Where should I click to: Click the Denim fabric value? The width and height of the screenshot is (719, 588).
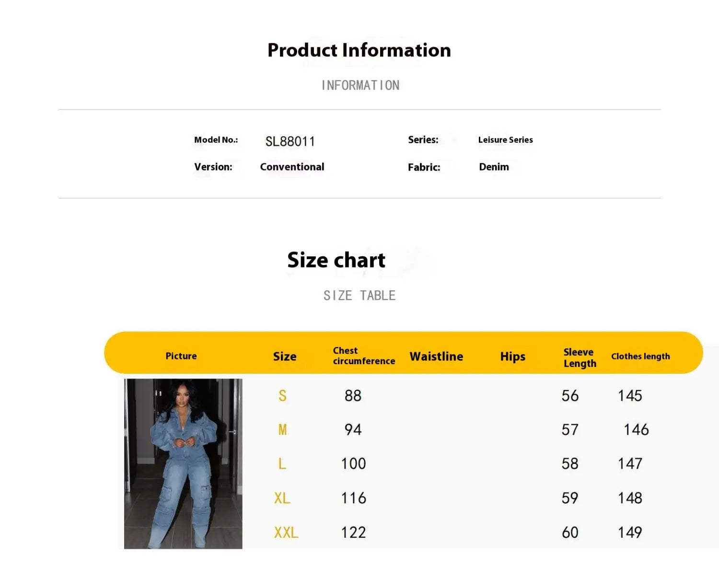pyautogui.click(x=494, y=167)
